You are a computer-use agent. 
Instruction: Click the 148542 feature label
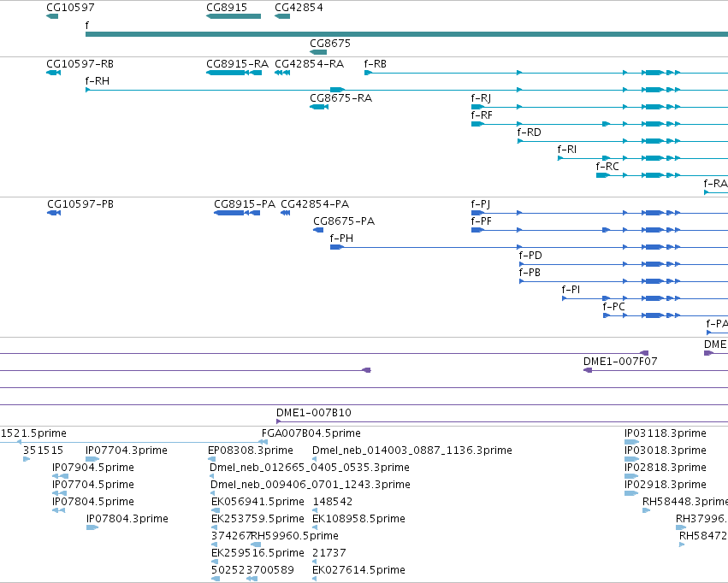pyautogui.click(x=333, y=503)
